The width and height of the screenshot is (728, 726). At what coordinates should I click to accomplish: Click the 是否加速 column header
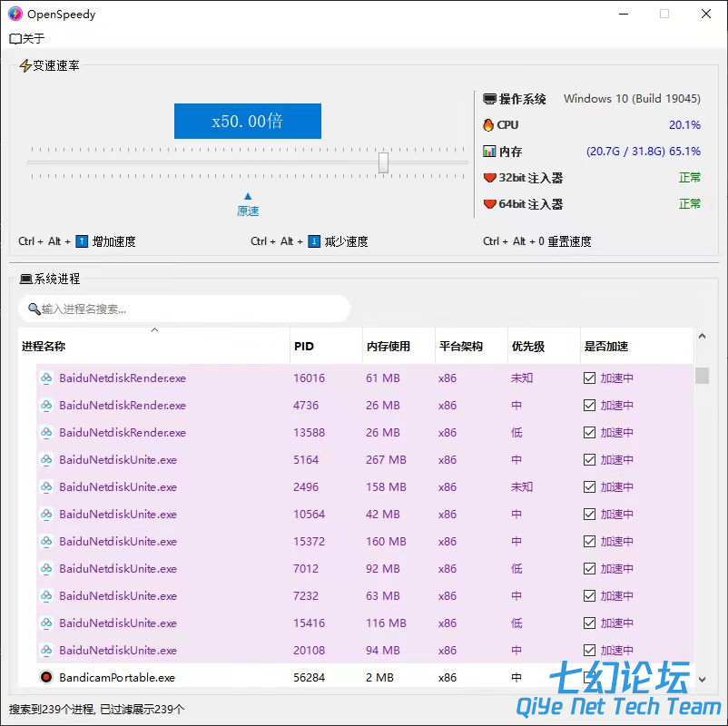(637, 346)
